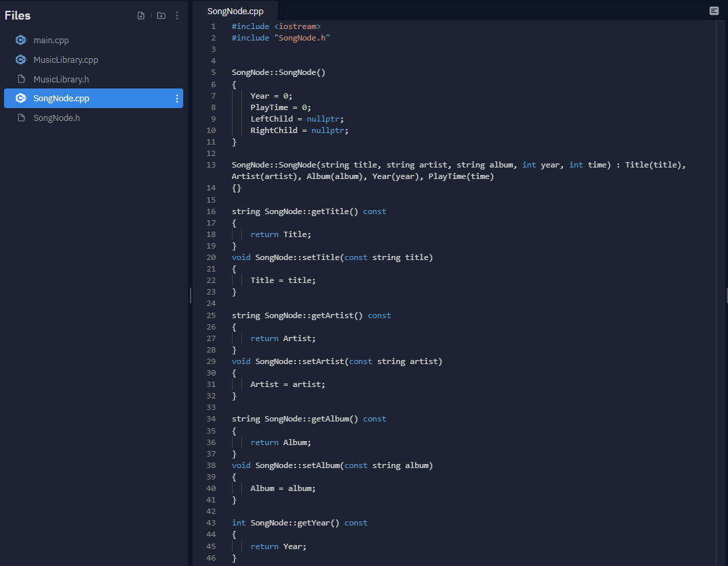Click line number 1 in the gutter
The height and width of the screenshot is (566, 728).
(214, 26)
